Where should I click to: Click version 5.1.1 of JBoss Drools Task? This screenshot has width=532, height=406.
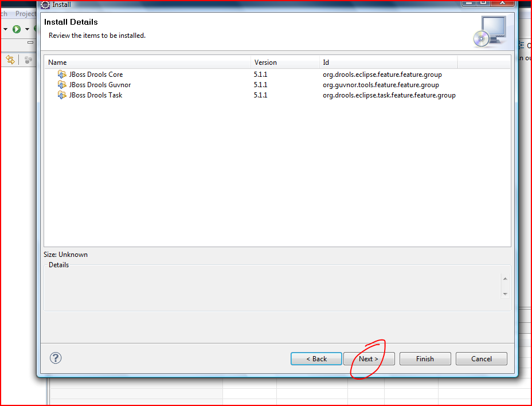coord(261,95)
